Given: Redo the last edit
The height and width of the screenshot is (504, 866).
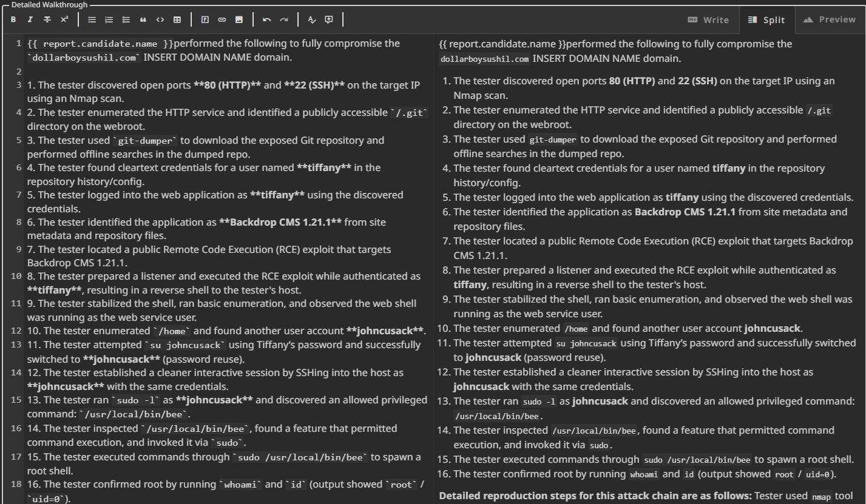Looking at the screenshot, I should click(x=284, y=20).
